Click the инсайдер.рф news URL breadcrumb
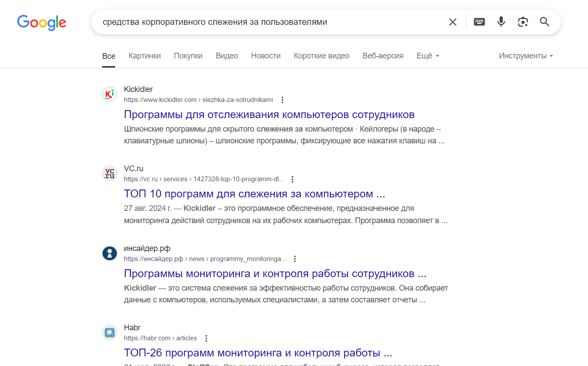Screen dimensions: 588x366 coord(205,259)
